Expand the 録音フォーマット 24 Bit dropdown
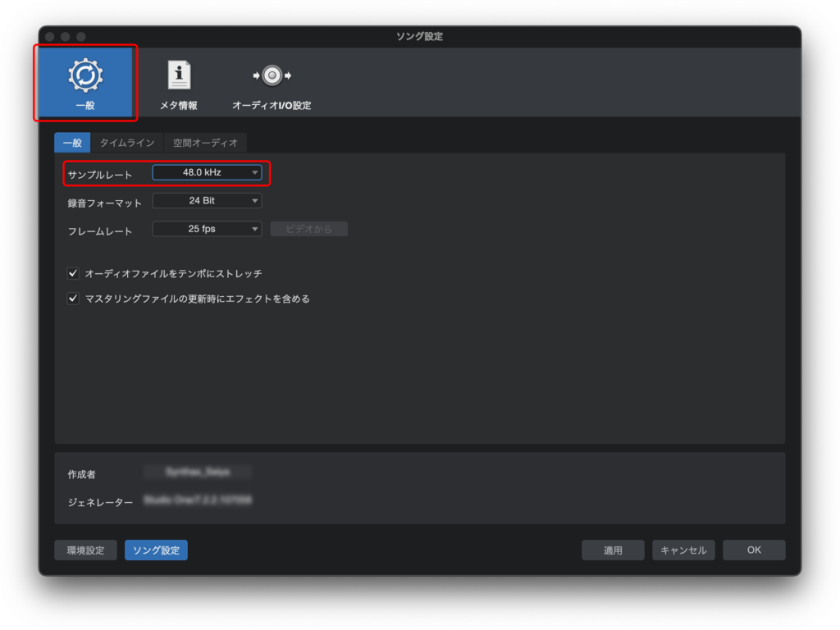This screenshot has height=630, width=840. (207, 200)
